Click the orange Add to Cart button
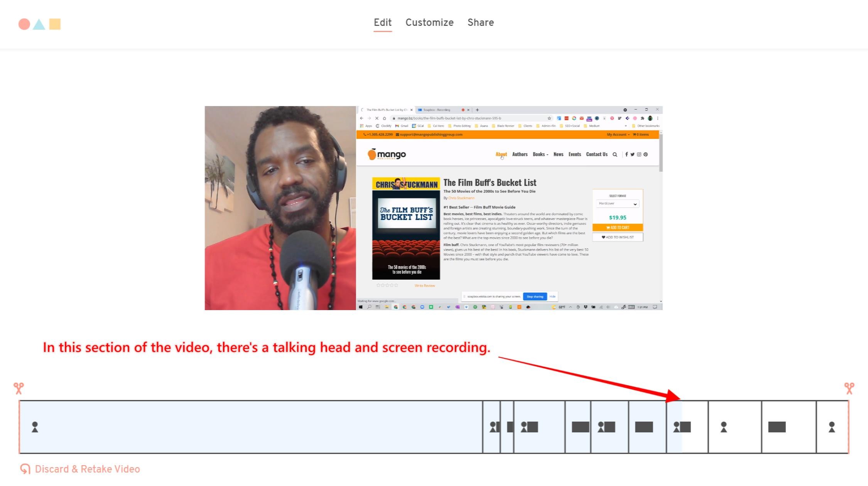The width and height of the screenshot is (868, 486). pyautogui.click(x=617, y=228)
